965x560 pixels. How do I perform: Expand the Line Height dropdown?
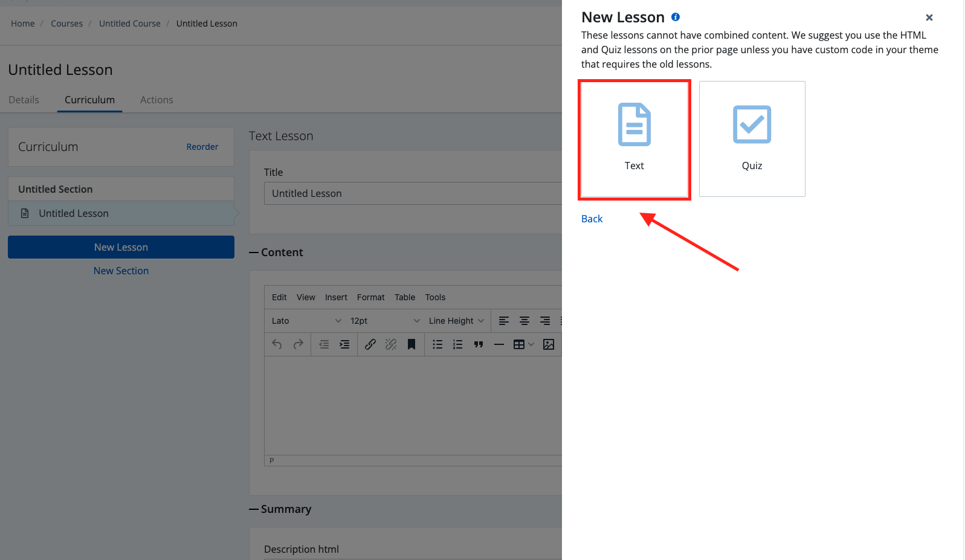456,321
